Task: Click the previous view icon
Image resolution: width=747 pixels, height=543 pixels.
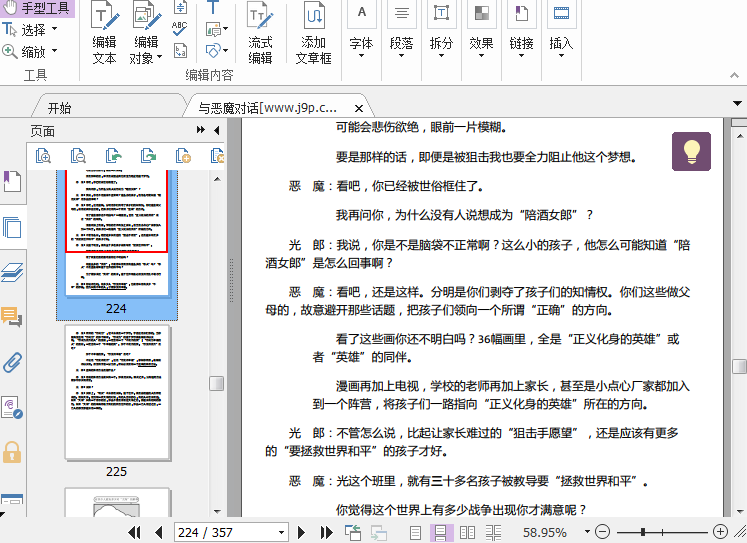Action: coord(353,532)
